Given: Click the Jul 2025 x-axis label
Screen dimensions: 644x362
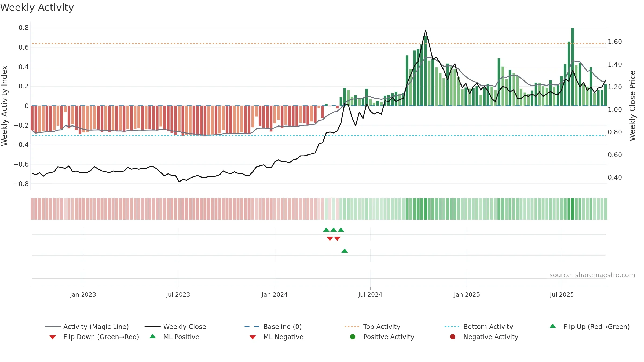Looking at the screenshot, I should [x=562, y=294].
